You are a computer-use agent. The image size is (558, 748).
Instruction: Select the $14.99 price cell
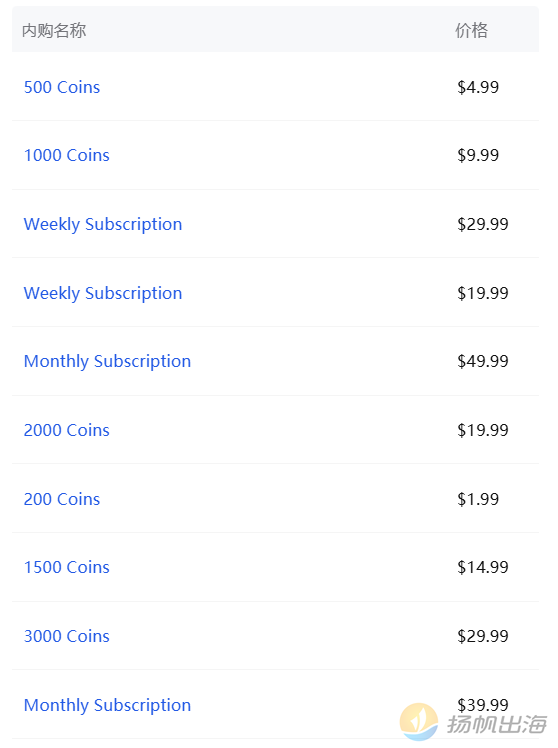[x=483, y=567]
